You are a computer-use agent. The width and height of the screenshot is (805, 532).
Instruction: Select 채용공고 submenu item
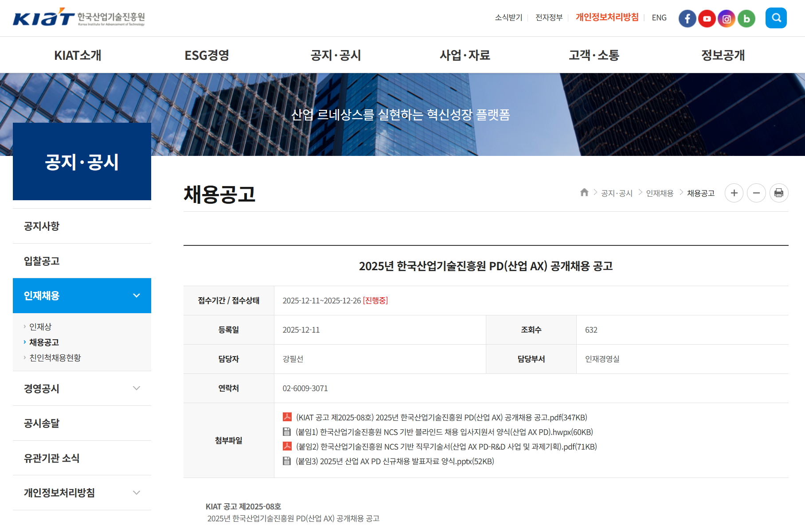coord(44,342)
